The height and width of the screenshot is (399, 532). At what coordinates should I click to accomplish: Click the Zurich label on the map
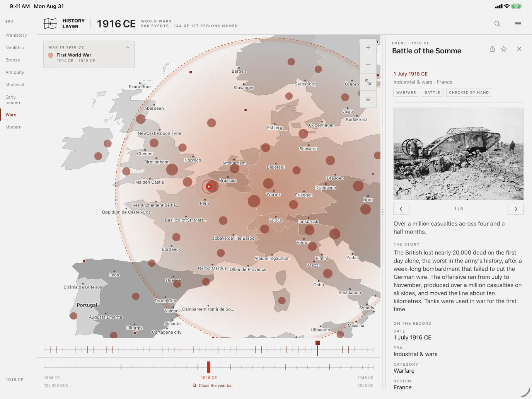pos(276,220)
